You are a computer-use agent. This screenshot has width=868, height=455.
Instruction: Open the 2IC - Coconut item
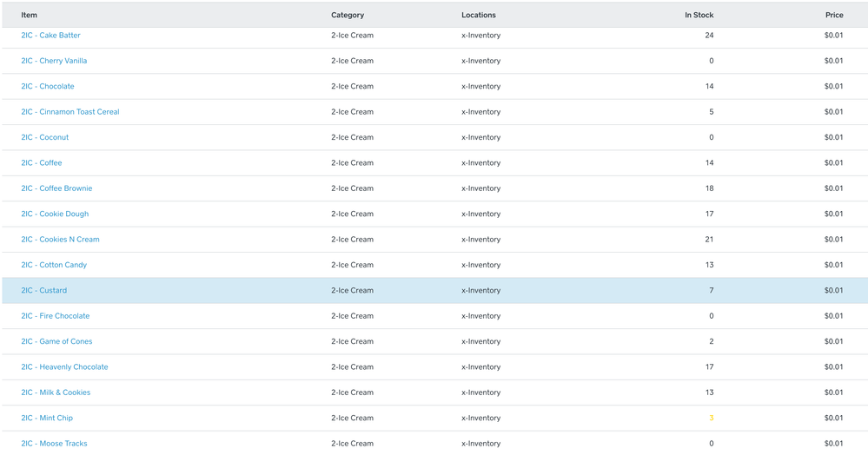[x=45, y=137]
